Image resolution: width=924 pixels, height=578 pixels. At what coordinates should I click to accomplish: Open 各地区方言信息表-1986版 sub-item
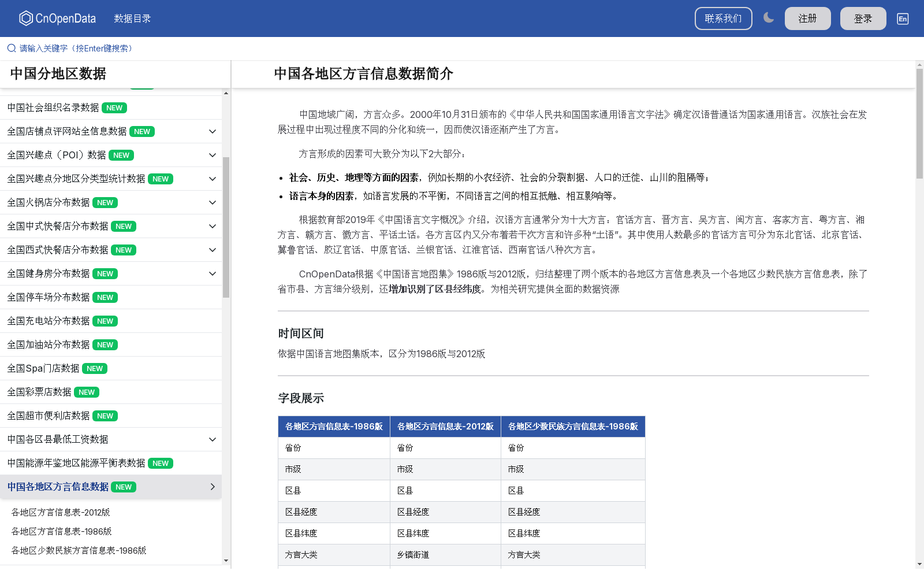pyautogui.click(x=61, y=531)
